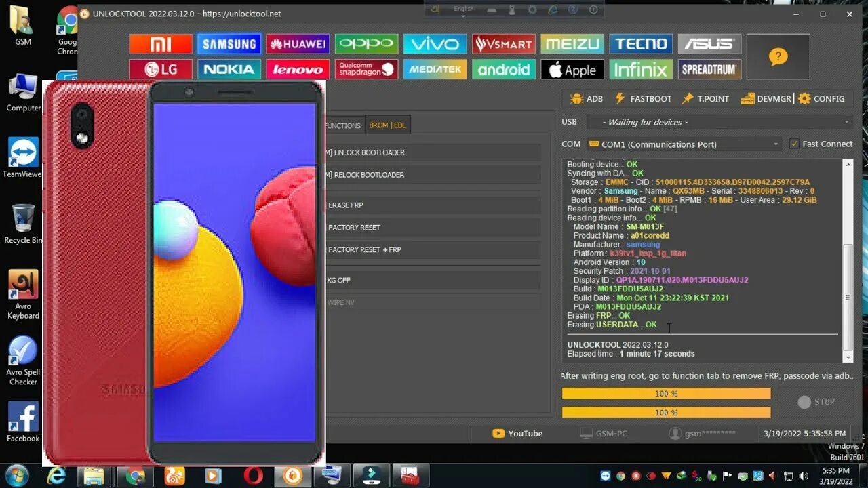Open the TeamViewer desktop shortcut
868x488 pixels.
(x=23, y=158)
